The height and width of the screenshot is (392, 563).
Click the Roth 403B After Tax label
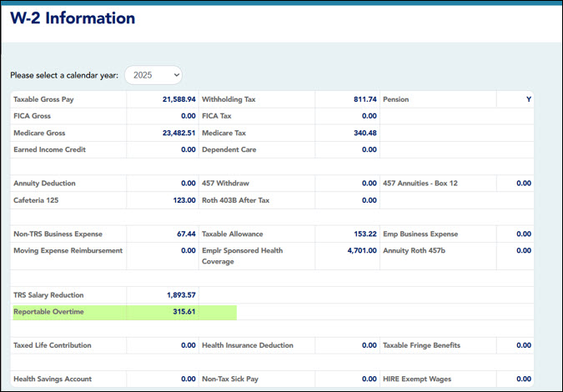236,200
